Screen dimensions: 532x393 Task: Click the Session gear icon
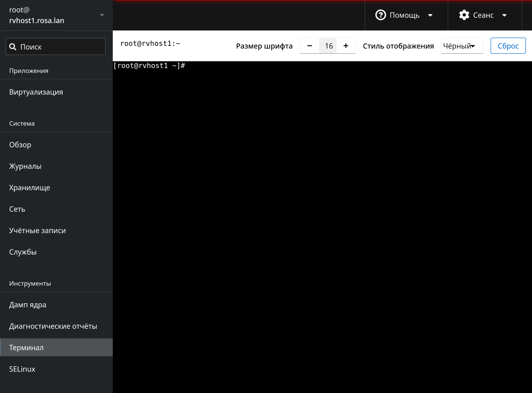(464, 15)
